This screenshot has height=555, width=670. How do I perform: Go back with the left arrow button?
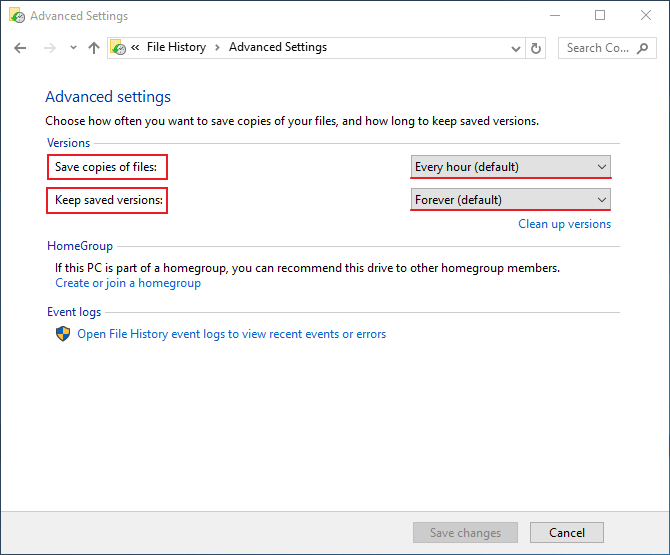[x=20, y=48]
